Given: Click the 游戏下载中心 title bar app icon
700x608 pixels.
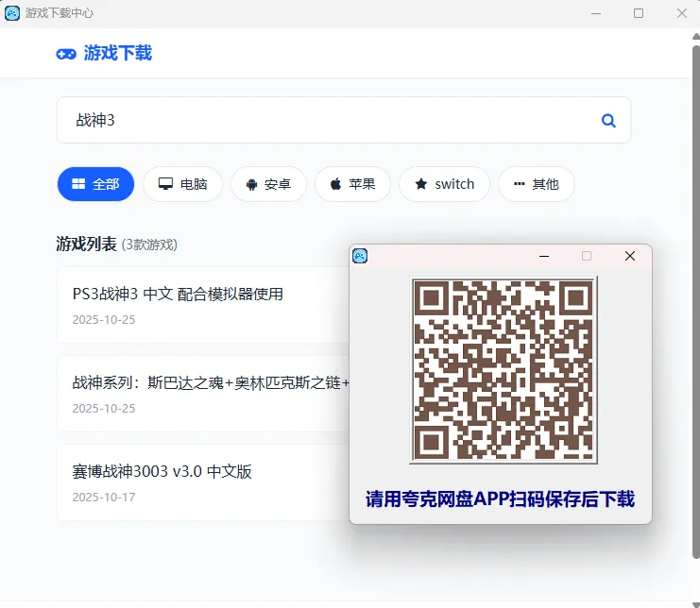Looking at the screenshot, I should click(12, 13).
